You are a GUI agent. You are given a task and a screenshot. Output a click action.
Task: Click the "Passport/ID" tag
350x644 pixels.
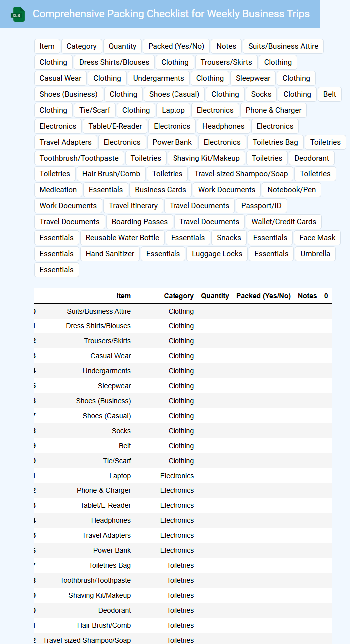click(261, 206)
